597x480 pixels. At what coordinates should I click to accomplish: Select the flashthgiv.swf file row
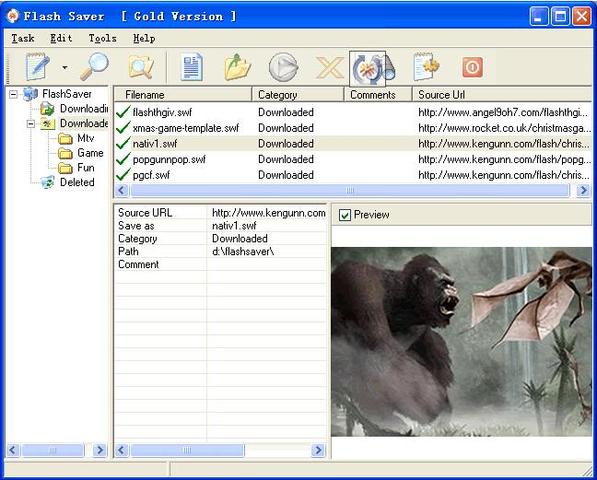[353, 112]
